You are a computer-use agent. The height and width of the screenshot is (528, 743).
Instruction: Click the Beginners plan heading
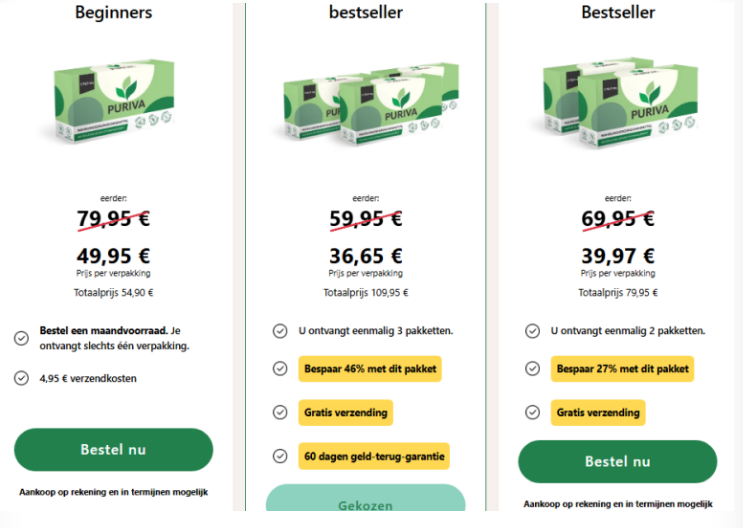(x=112, y=13)
